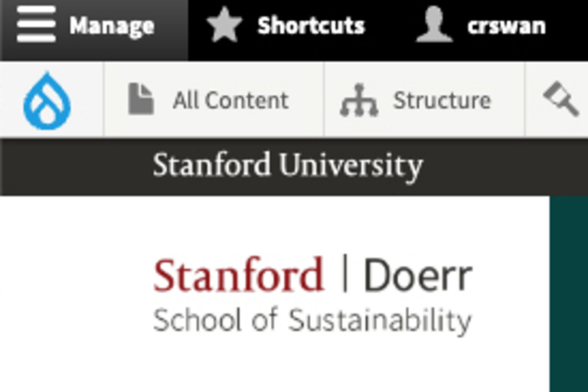Click the Manage label text
This screenshot has height=392, width=588.
click(112, 26)
